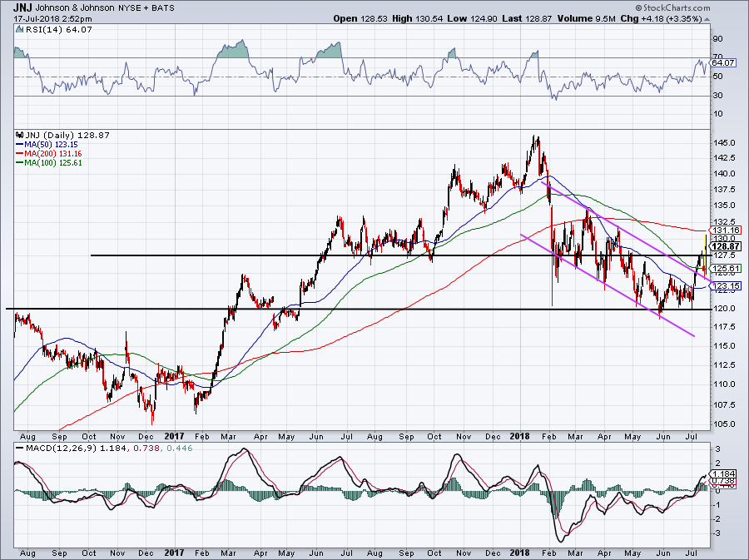Screen dimensions: 749x560
Task: Click the Volume 9.5M value
Action: pos(585,19)
